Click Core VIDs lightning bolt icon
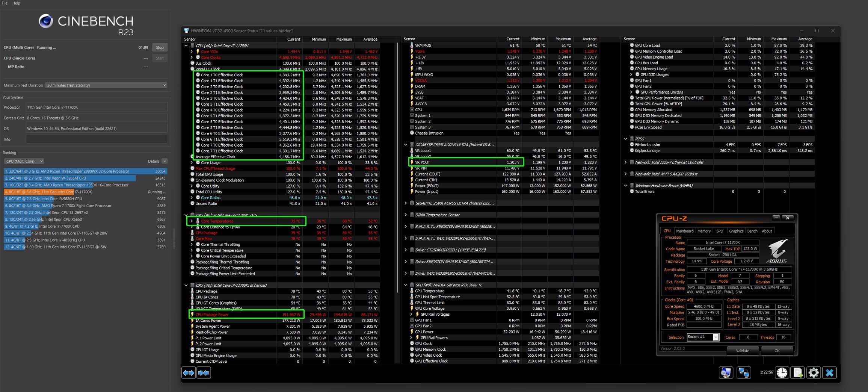Viewport: 868px width, 392px height. (198, 51)
